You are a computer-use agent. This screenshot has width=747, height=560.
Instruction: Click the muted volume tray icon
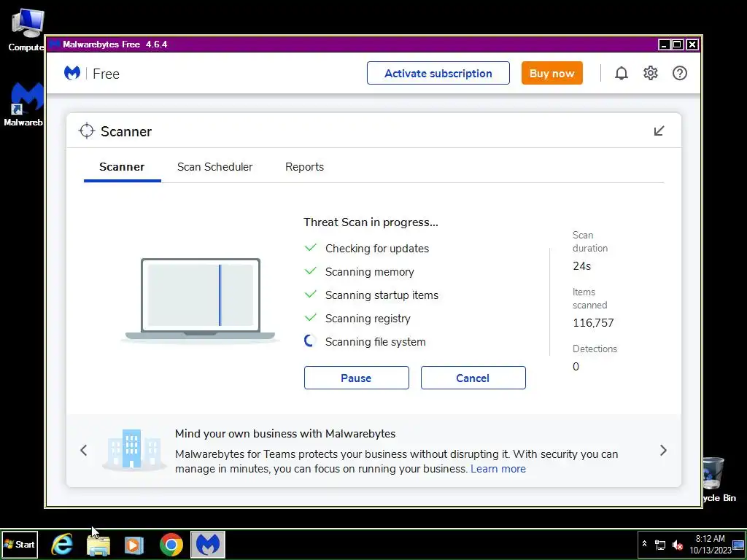(x=677, y=545)
